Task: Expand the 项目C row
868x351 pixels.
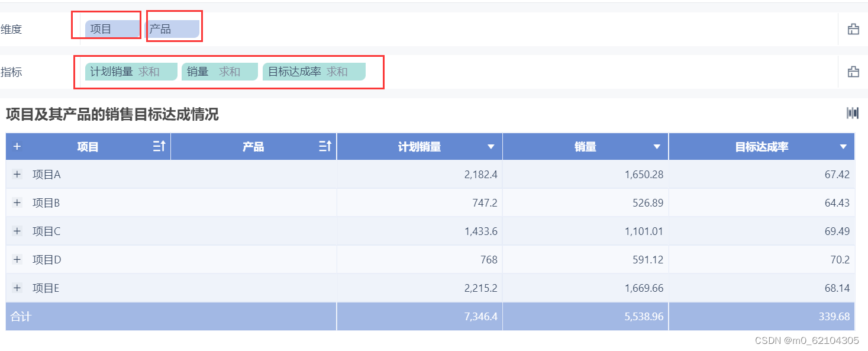Action: (x=17, y=231)
